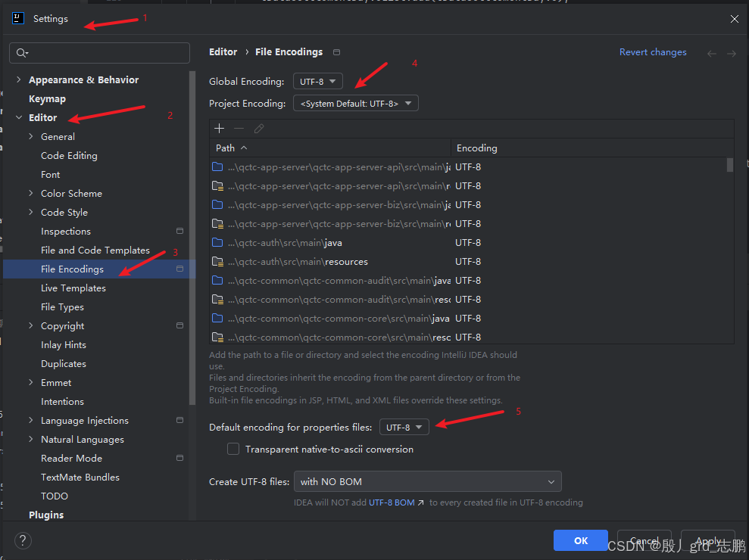
Task: Click the Editor breadcrumb link
Action: click(x=223, y=51)
